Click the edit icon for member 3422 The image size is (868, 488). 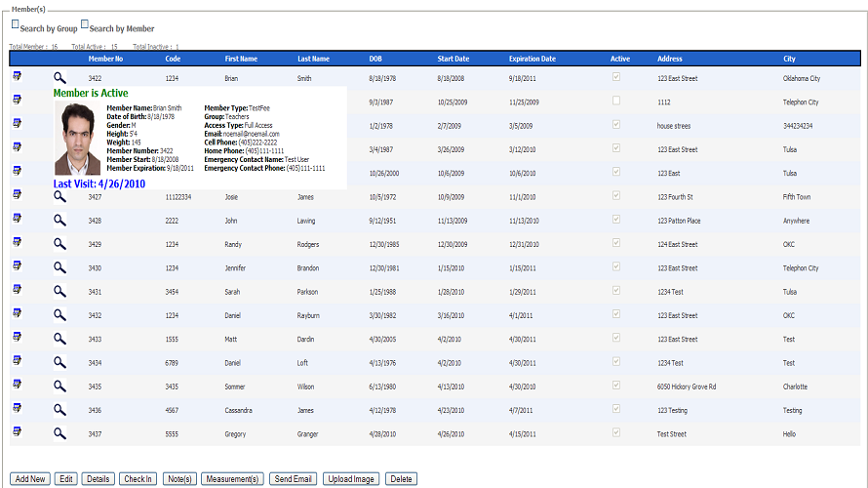(x=17, y=76)
